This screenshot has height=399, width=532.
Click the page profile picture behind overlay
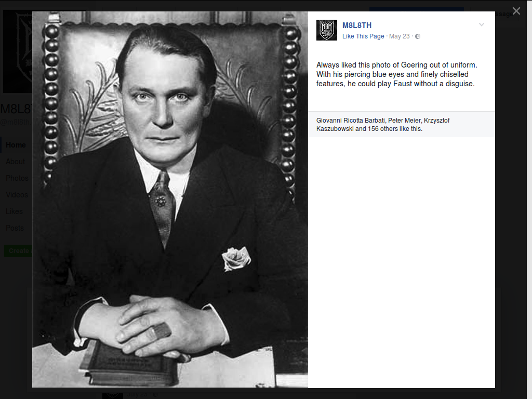tap(18, 51)
